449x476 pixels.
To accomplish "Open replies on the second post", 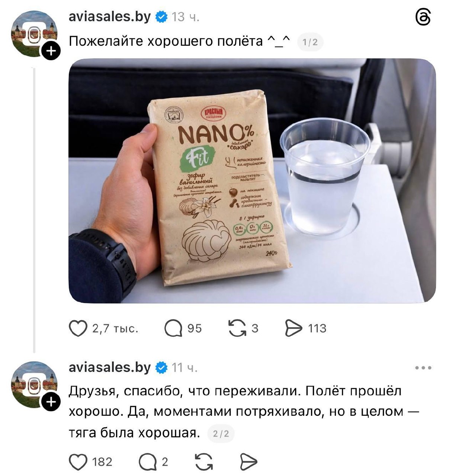I will point(148,462).
